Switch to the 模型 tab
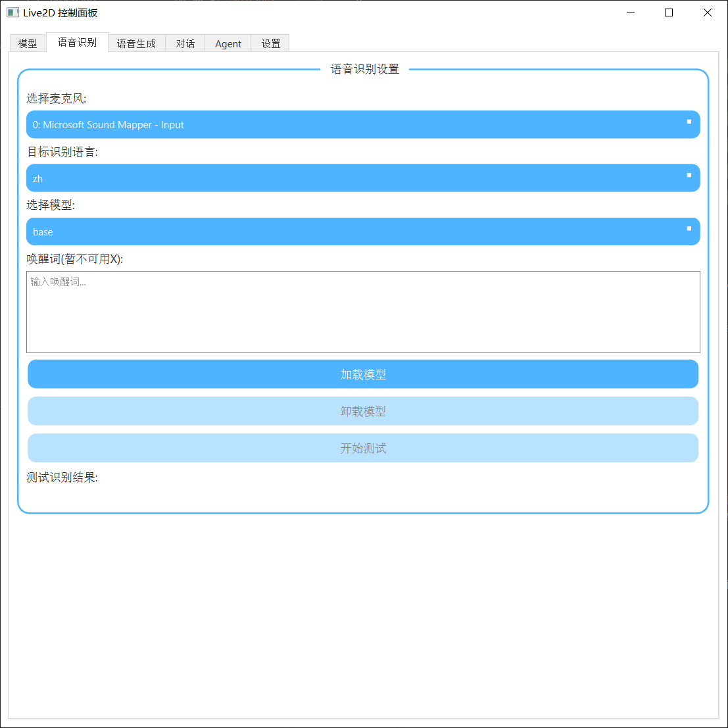728x728 pixels. click(x=28, y=43)
